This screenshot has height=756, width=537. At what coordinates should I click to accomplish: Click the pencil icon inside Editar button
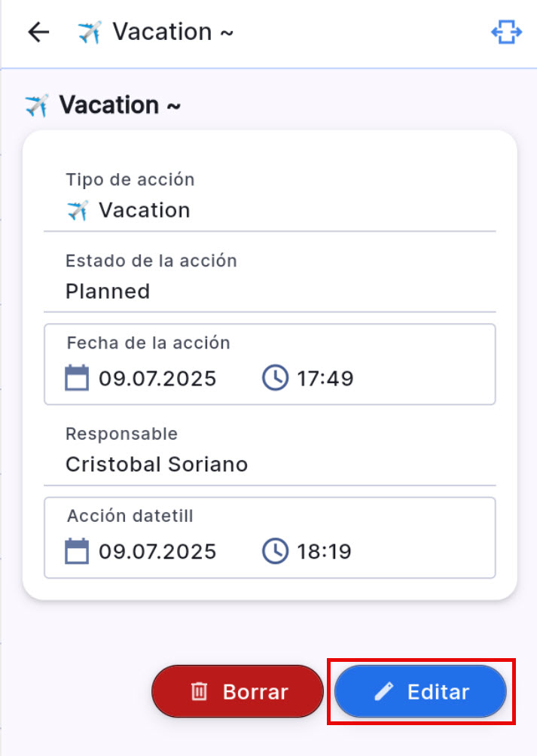(x=386, y=690)
